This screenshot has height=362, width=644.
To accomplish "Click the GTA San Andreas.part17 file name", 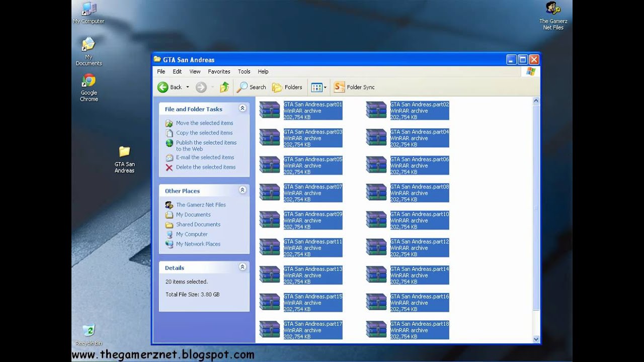I will [313, 324].
